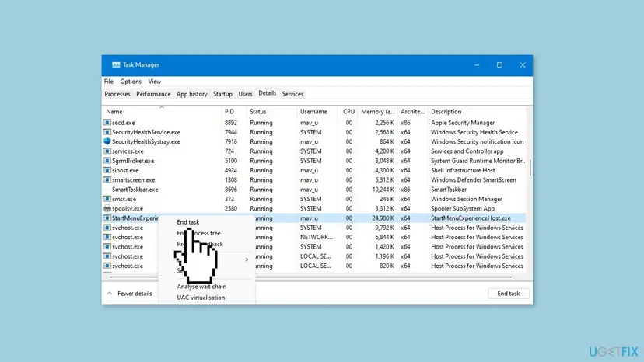Image resolution: width=644 pixels, height=362 pixels.
Task: Open the View menu
Action: click(x=155, y=82)
